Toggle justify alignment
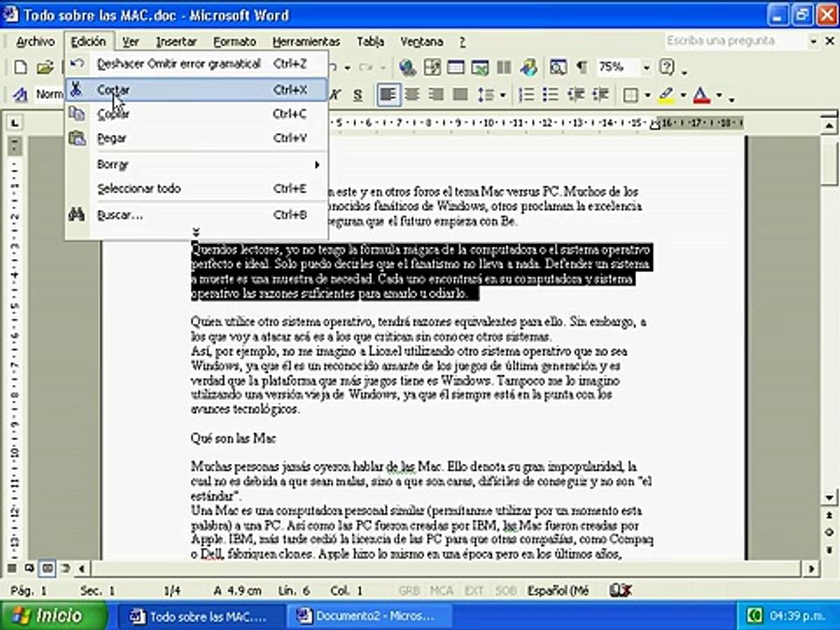The image size is (840, 630). [x=460, y=95]
